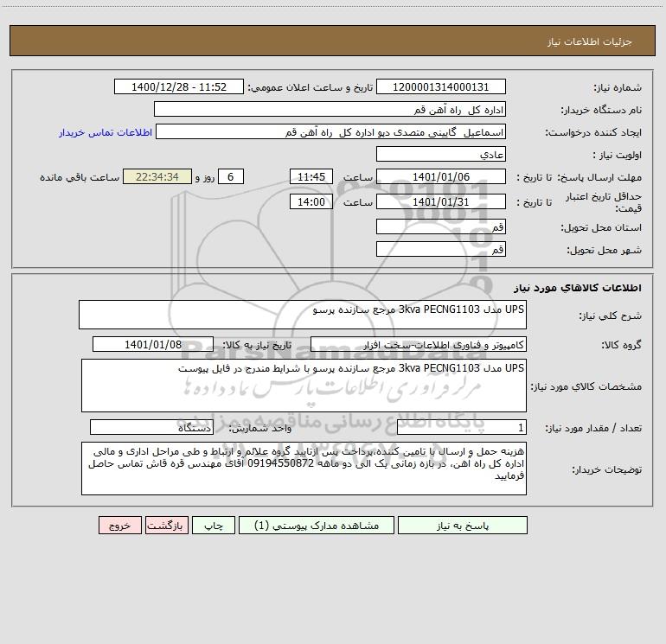666x644 pixels.
Task: Click the request creator field 'اسماعیل گایینی'
Action: click(330, 131)
